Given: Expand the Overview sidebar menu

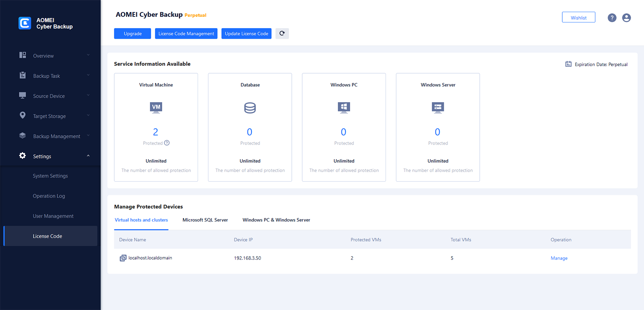Looking at the screenshot, I should click(x=43, y=56).
